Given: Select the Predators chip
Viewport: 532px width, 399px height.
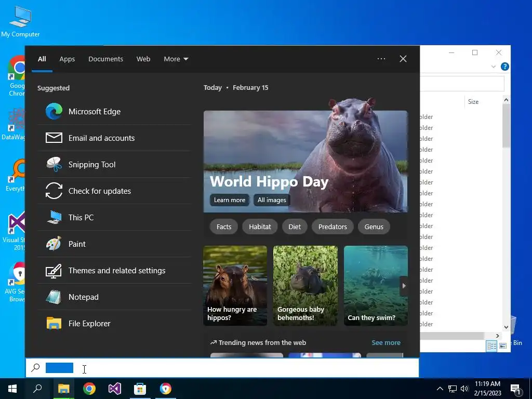Looking at the screenshot, I should pos(332,227).
